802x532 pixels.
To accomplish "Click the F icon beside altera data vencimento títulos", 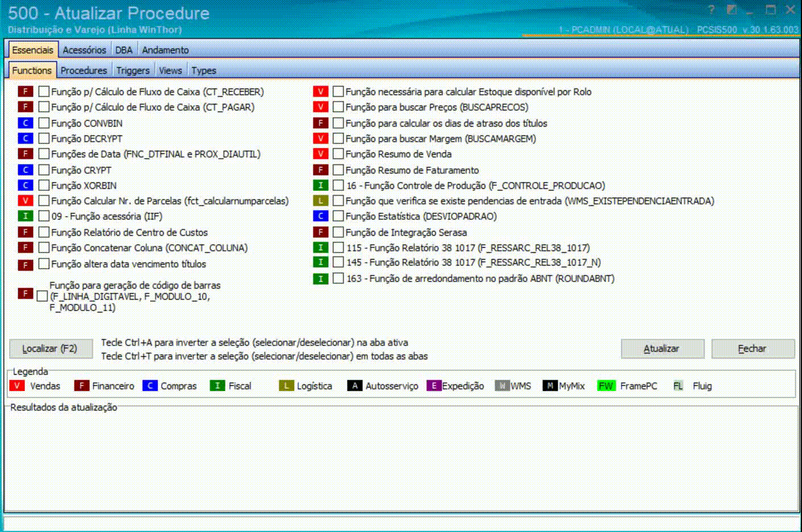I will pos(25,265).
